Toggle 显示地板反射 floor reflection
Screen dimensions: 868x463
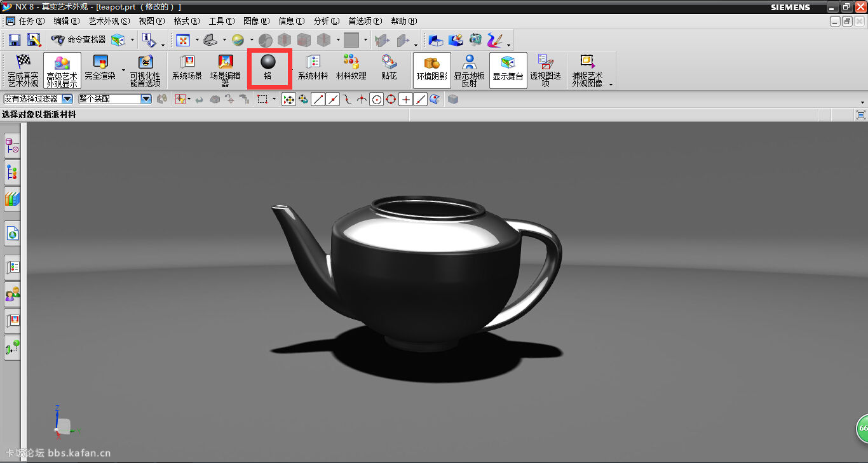click(x=469, y=70)
